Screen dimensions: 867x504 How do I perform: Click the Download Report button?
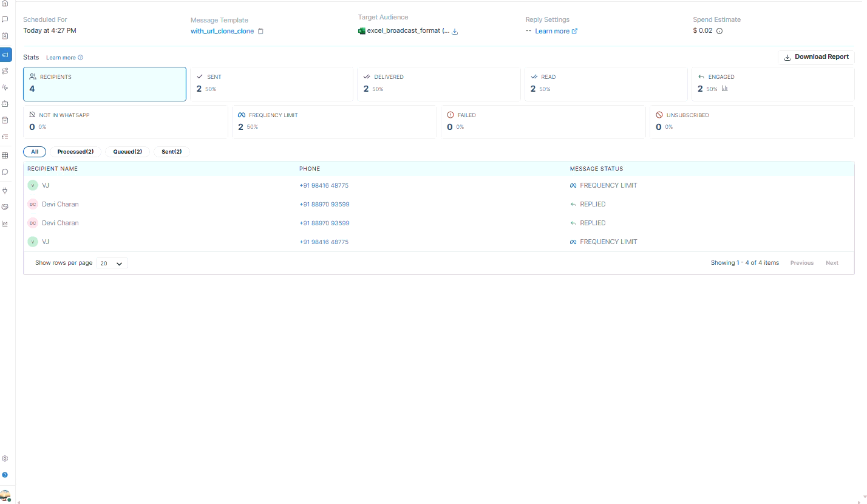[816, 57]
